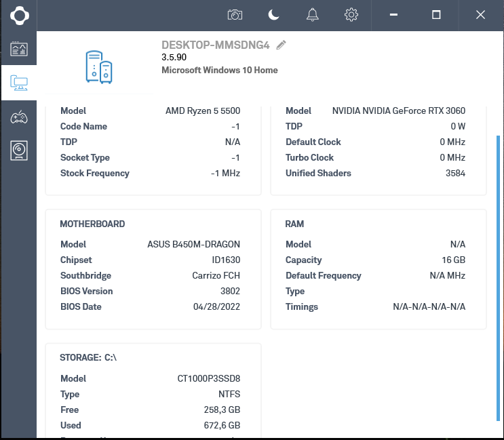Open the Games controller sidebar icon

click(x=19, y=117)
